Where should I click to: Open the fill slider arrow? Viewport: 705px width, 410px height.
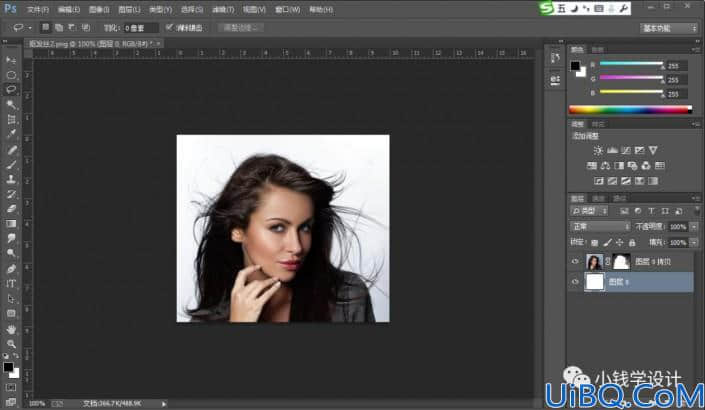click(x=694, y=243)
